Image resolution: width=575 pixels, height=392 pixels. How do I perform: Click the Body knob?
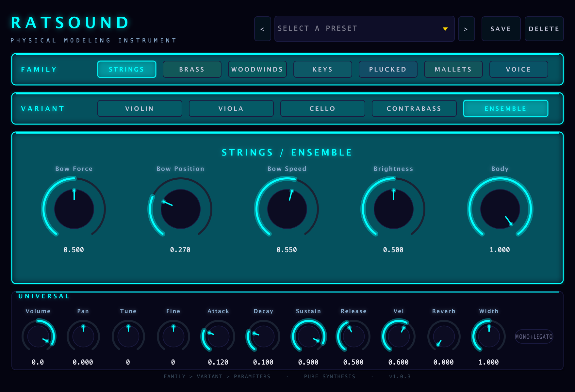coord(500,209)
